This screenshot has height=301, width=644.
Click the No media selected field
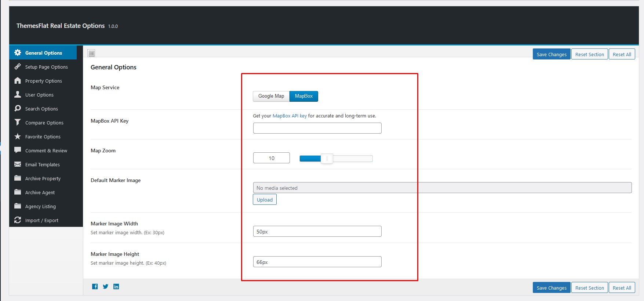click(x=442, y=188)
